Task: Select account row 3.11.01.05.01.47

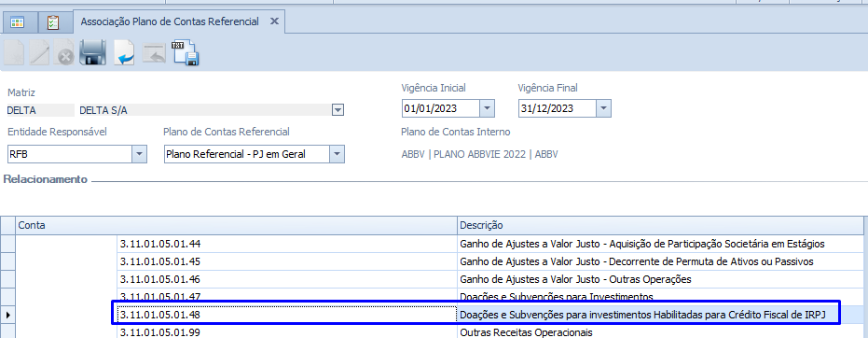Action: [x=287, y=296]
